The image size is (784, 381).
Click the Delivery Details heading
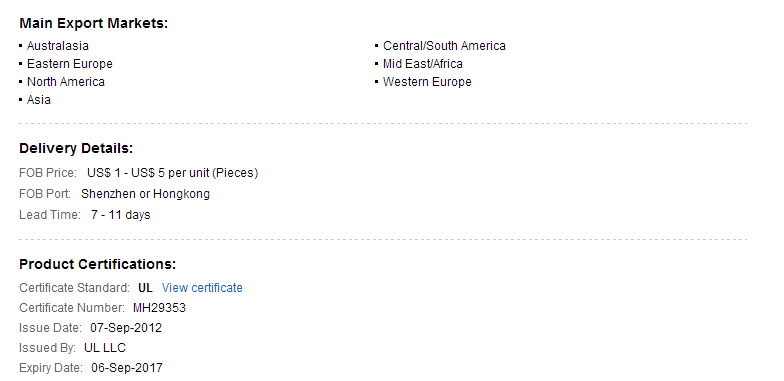[76, 148]
